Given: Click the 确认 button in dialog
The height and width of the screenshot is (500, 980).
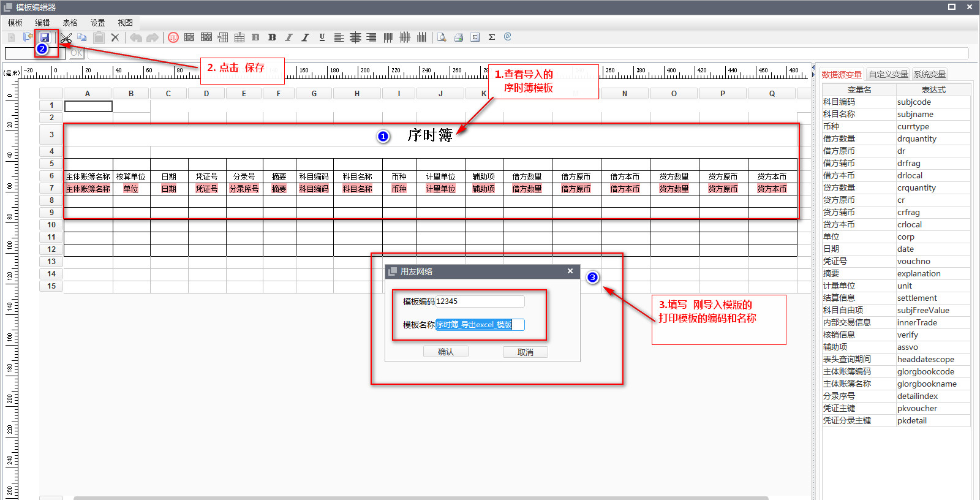Looking at the screenshot, I should [446, 352].
